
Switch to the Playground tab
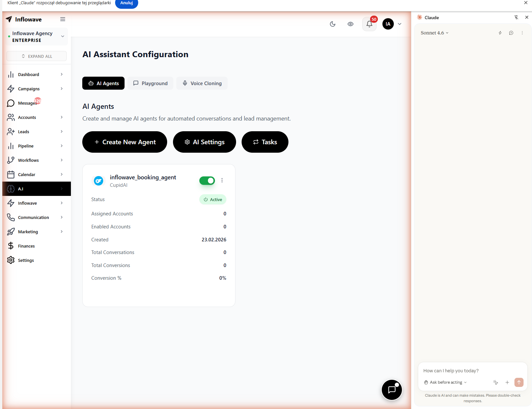point(150,83)
